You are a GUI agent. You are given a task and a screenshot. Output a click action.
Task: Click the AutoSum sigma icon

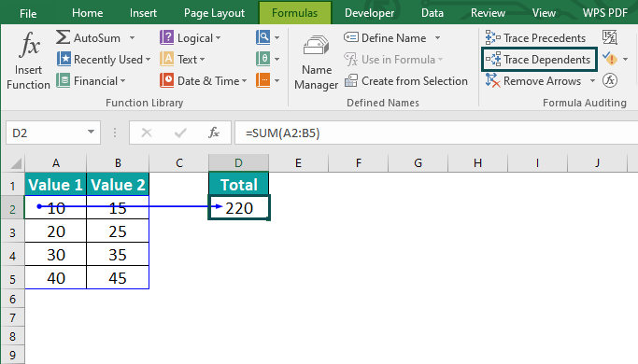[64, 37]
